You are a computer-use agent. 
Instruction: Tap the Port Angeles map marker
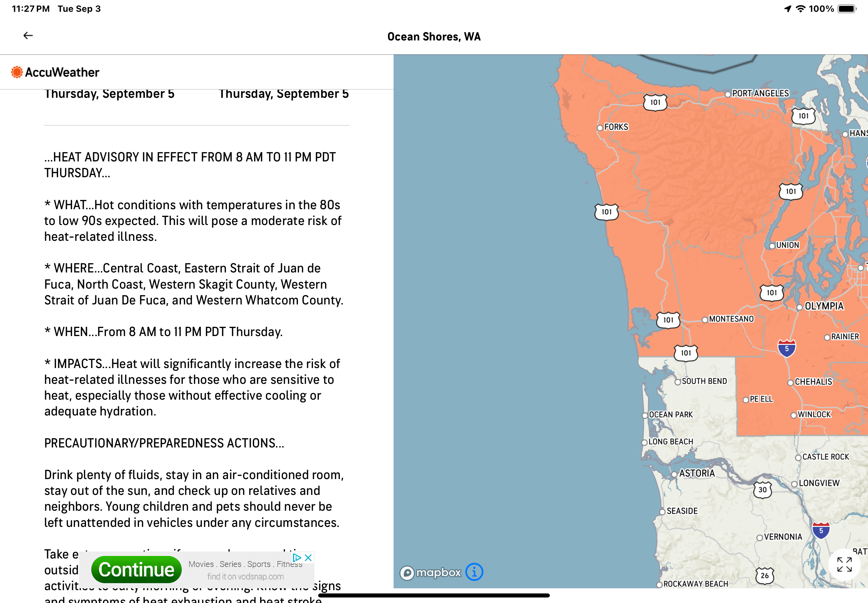point(728,94)
